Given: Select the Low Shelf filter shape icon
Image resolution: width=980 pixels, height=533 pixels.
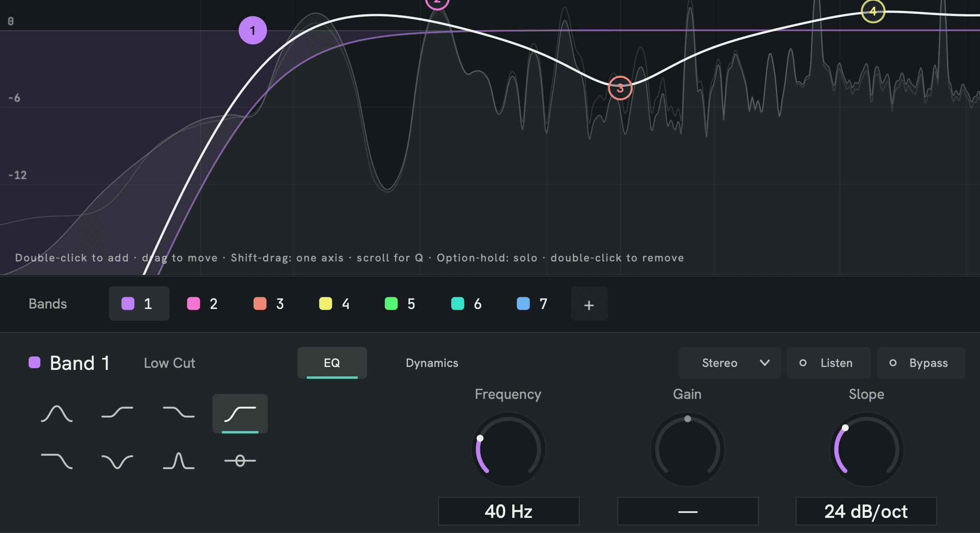Looking at the screenshot, I should (117, 414).
